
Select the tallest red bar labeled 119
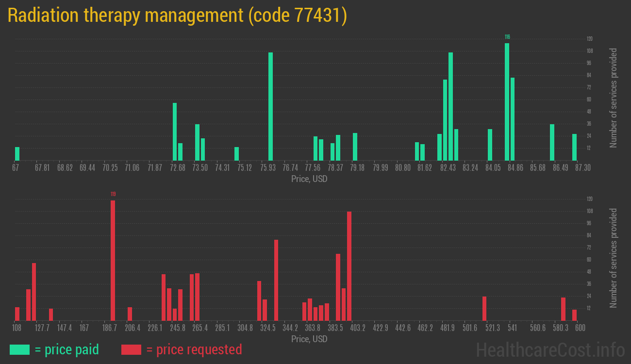(113, 261)
